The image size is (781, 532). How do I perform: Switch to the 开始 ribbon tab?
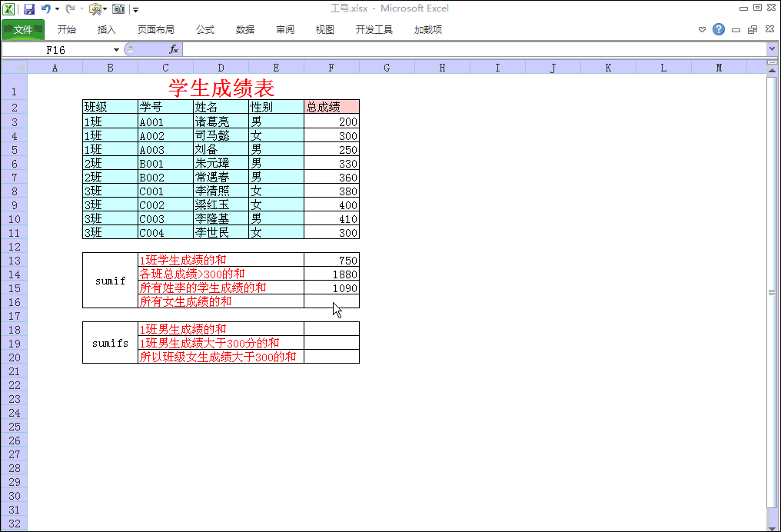tap(66, 29)
